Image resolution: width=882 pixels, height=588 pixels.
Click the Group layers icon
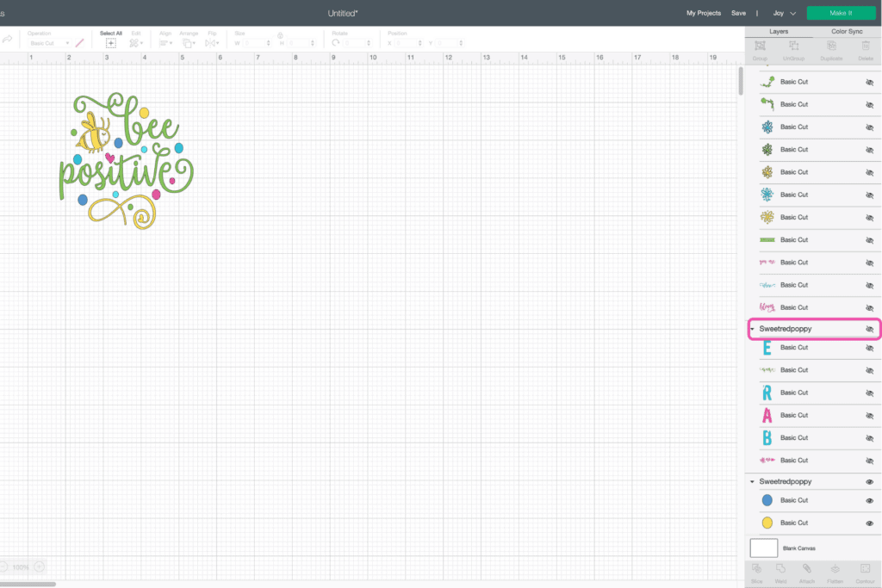(x=760, y=46)
